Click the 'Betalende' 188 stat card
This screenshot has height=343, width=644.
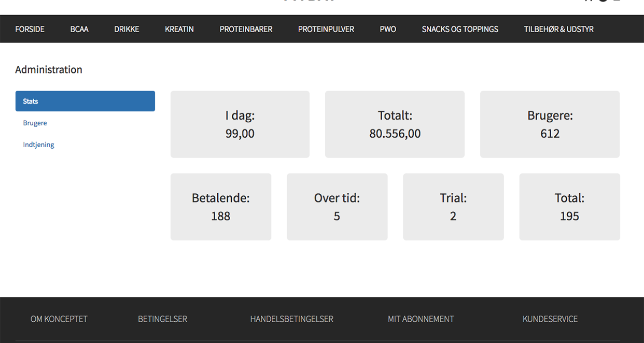221,207
